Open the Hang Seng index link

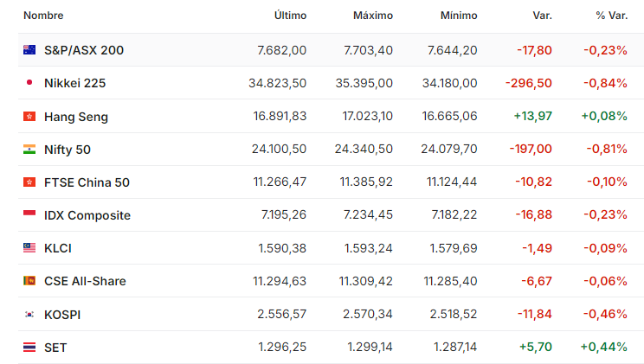click(x=76, y=117)
